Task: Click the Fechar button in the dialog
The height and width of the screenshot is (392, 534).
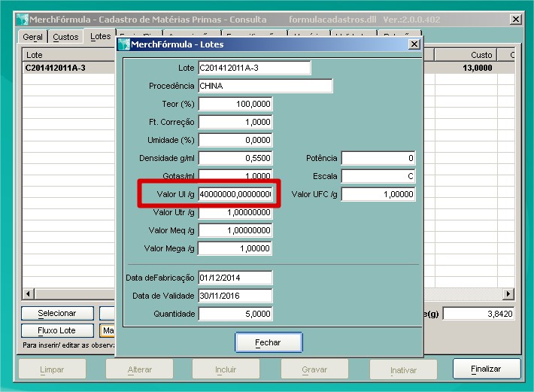Action: 268,342
